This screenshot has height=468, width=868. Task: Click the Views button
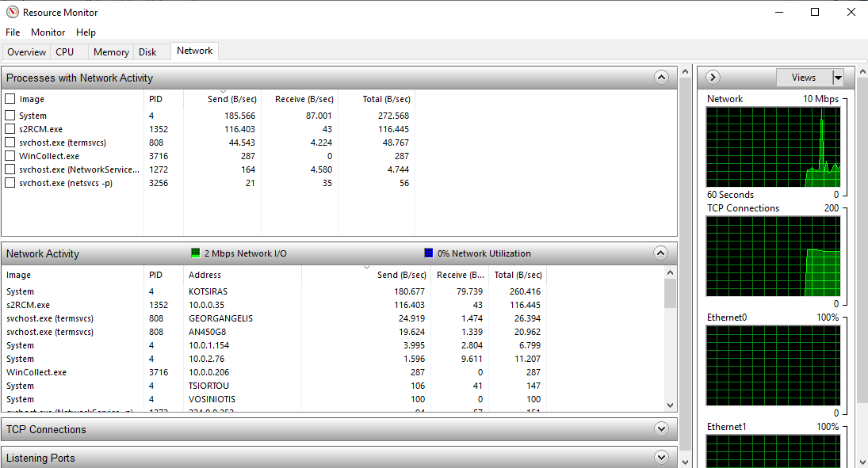[804, 78]
